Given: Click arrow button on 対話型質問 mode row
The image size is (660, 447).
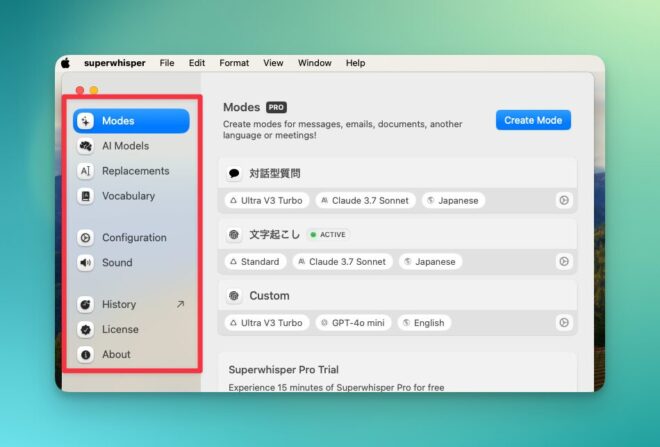Looking at the screenshot, I should 564,200.
